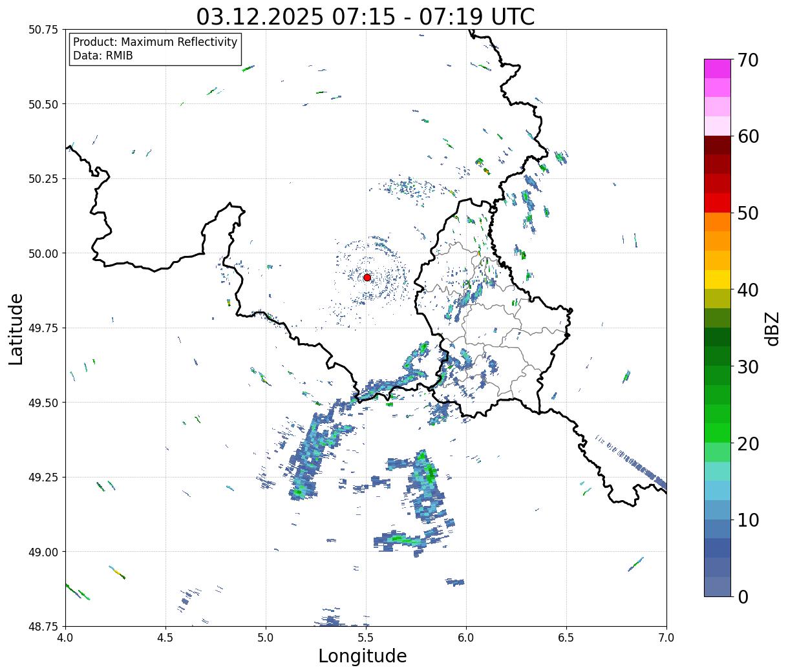Click colorbar tick label 0

(743, 597)
